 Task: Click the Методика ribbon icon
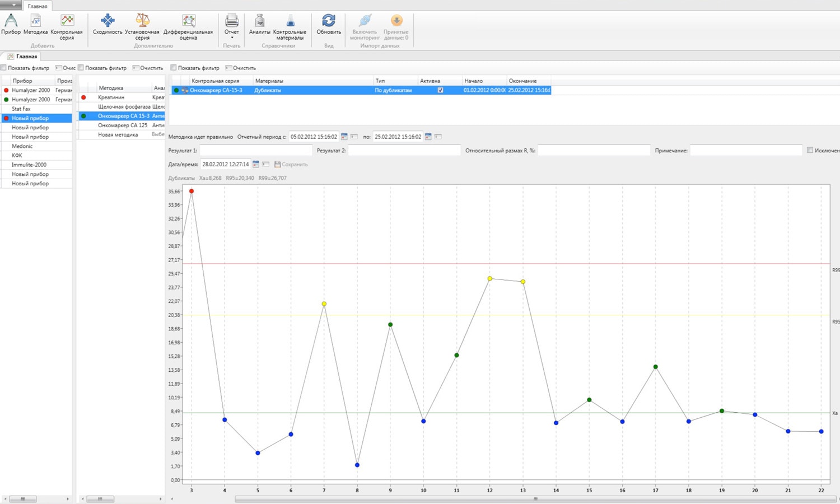(35, 21)
